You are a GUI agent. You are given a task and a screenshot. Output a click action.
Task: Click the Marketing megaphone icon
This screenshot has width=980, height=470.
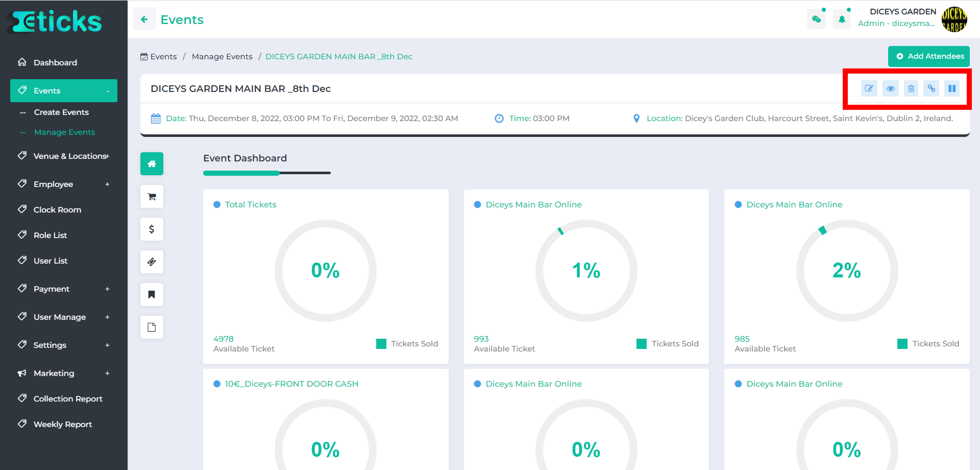(x=22, y=373)
